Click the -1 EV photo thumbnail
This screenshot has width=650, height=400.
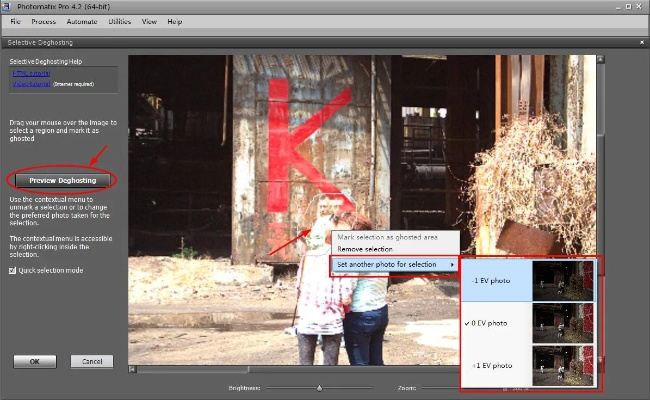pos(563,281)
